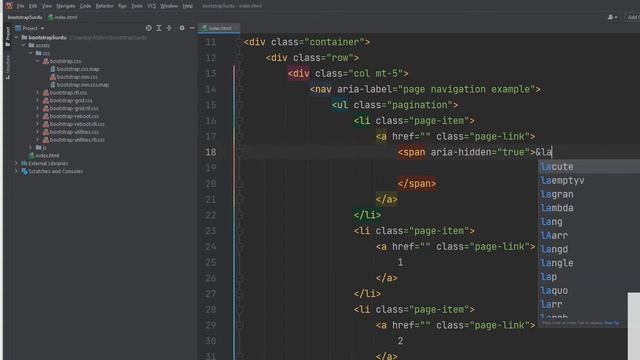
Task: Open the Edit menu
Action: pyautogui.click(x=33, y=6)
